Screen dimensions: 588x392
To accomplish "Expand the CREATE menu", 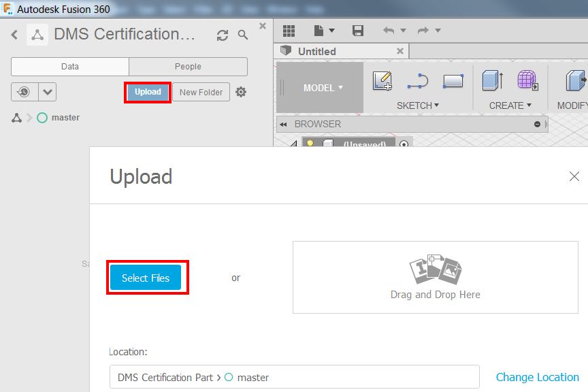I will pyautogui.click(x=510, y=105).
